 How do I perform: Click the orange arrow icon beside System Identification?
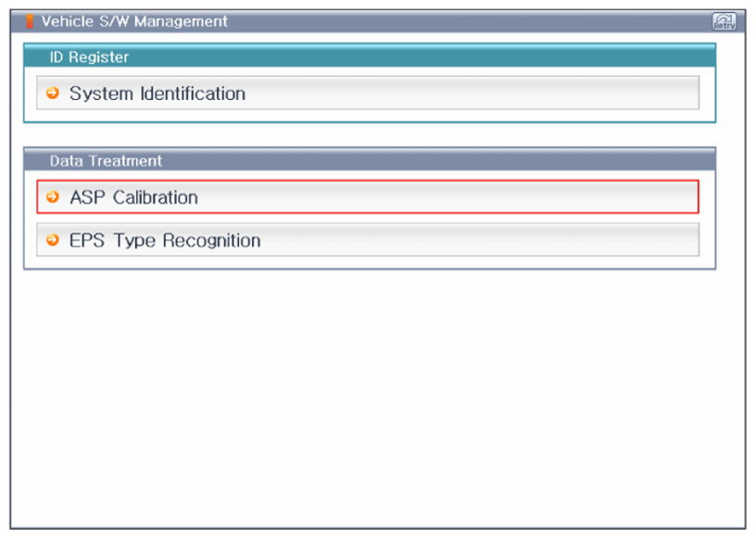pos(53,93)
